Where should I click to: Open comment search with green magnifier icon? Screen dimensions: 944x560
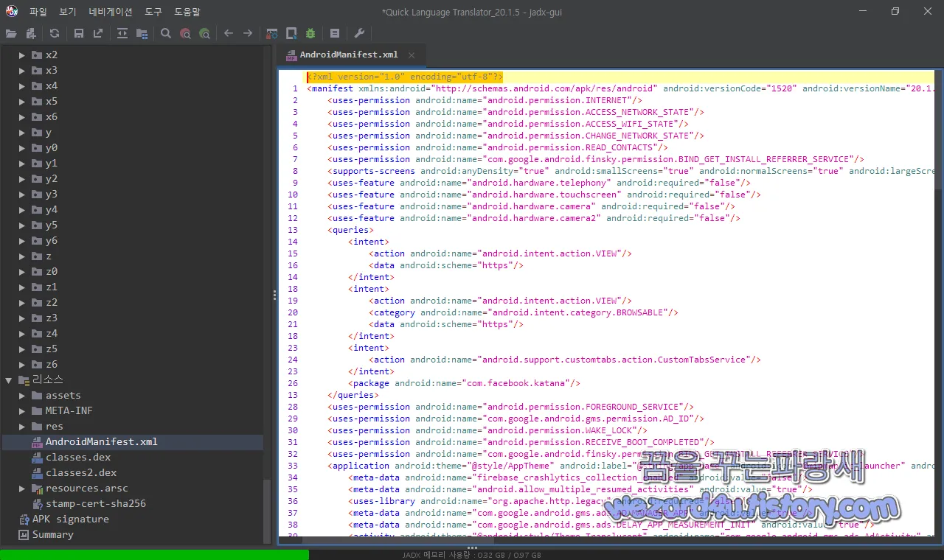tap(204, 33)
